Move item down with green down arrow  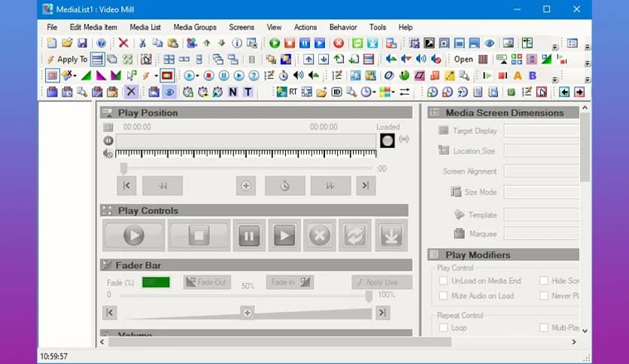(221, 43)
